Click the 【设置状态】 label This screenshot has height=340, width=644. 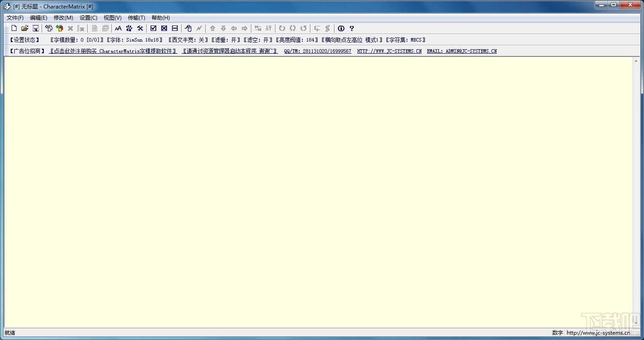(25, 40)
